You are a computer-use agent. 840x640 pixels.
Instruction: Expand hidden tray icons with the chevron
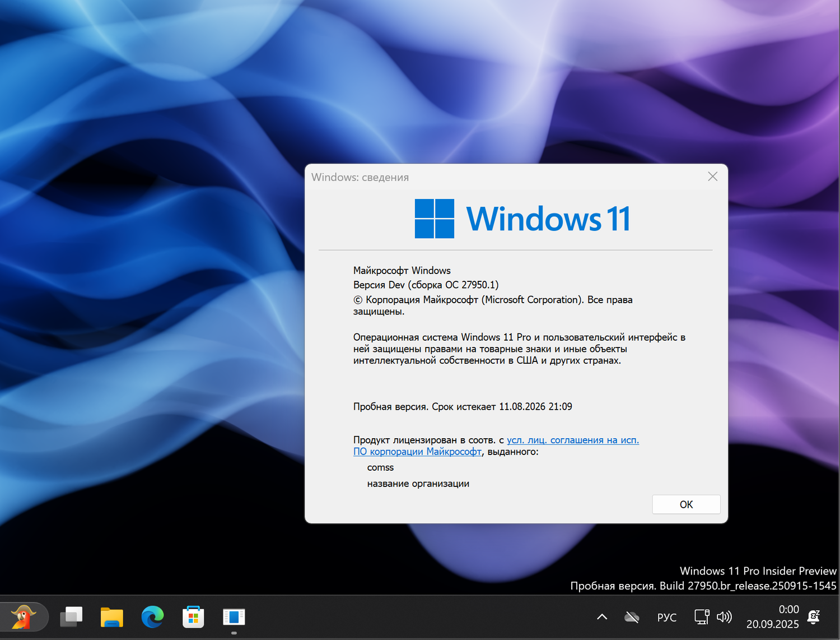coord(601,616)
